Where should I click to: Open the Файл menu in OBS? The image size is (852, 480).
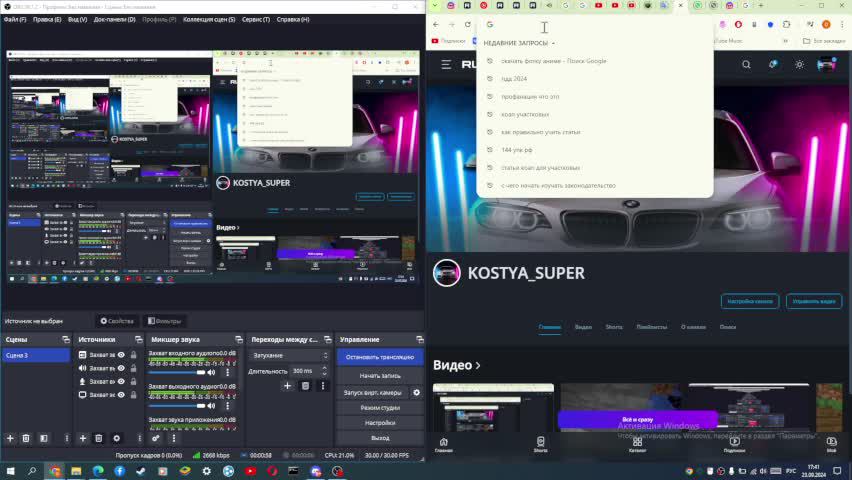(15, 20)
